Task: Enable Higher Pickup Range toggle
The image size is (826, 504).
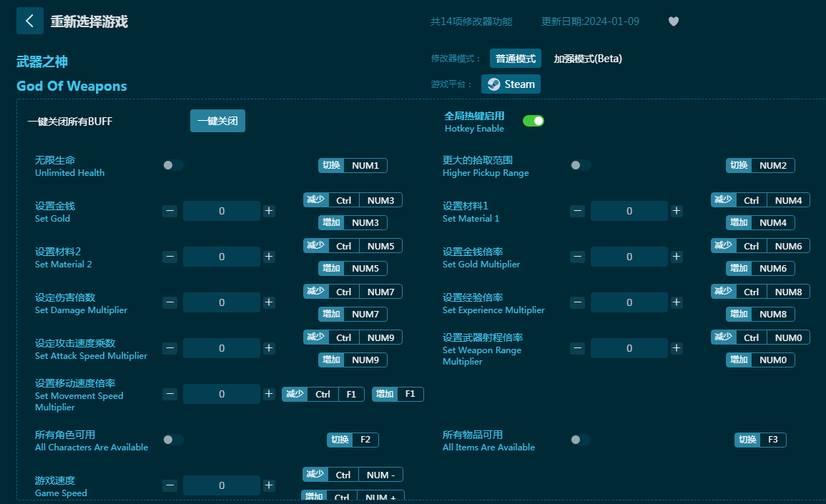Action: 581,165
